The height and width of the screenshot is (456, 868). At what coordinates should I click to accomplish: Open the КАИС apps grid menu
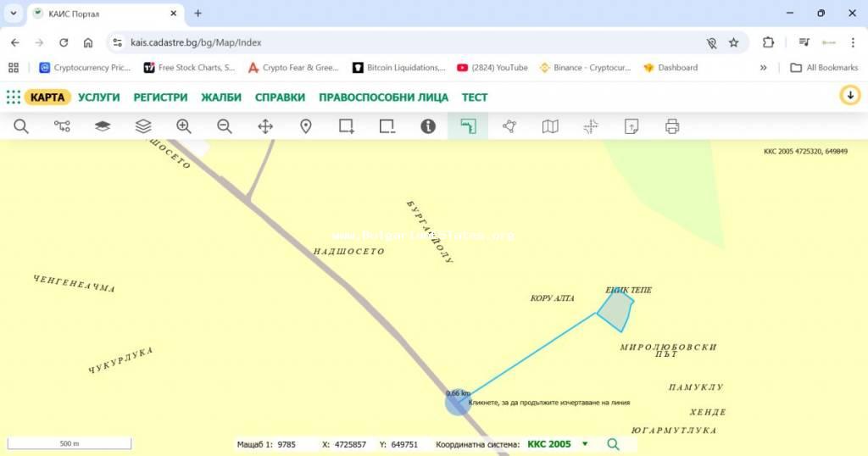pyautogui.click(x=14, y=97)
